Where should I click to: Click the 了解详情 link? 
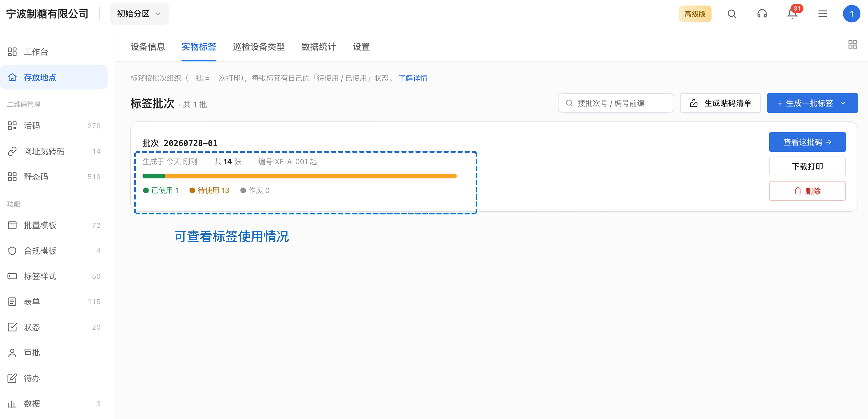413,78
